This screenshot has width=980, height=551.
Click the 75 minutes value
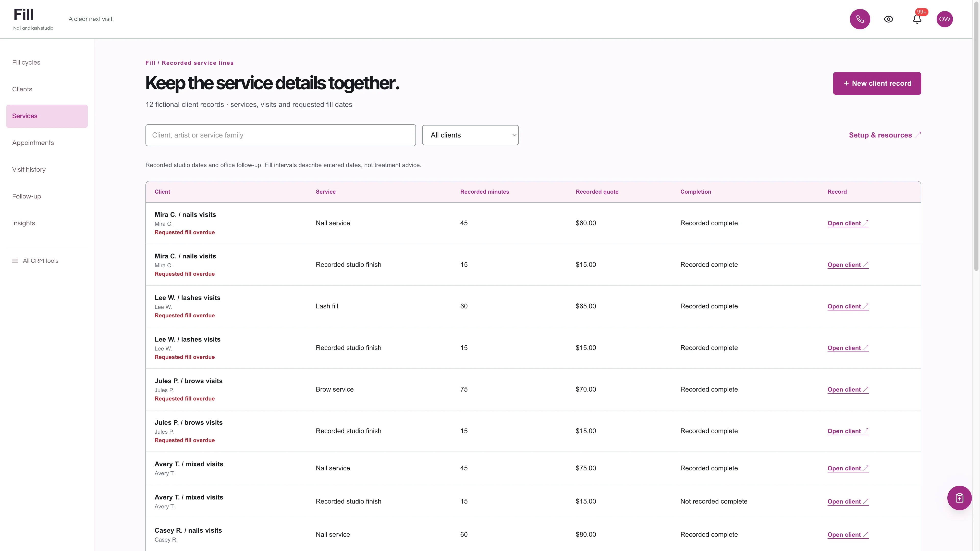464,389
